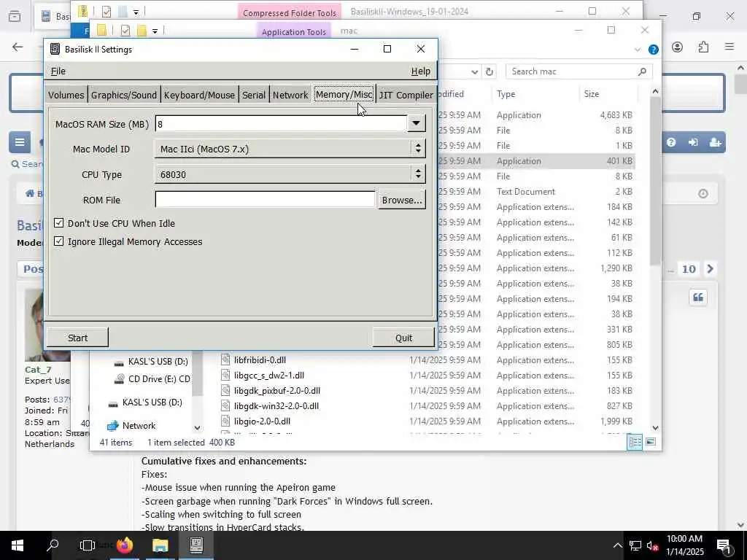This screenshot has width=747, height=560.
Task: Switch to the Network settings tab
Action: pos(290,95)
